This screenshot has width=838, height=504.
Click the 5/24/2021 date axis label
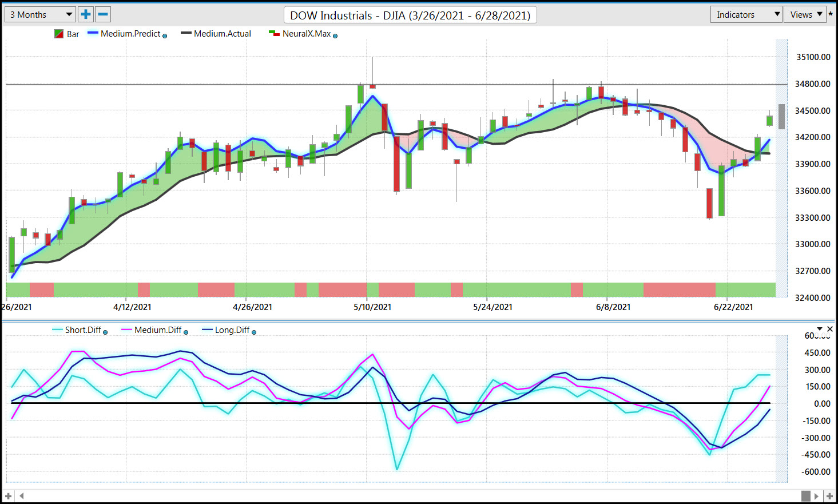tap(493, 307)
